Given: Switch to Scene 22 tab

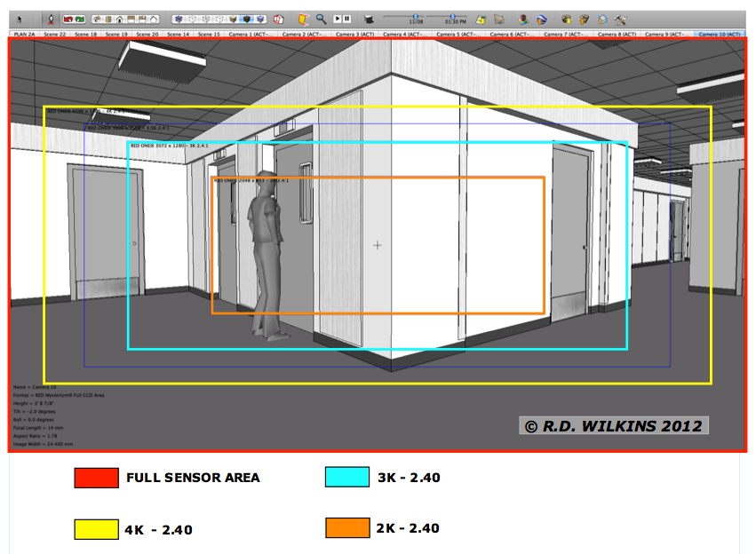Looking at the screenshot, I should pyautogui.click(x=55, y=34).
